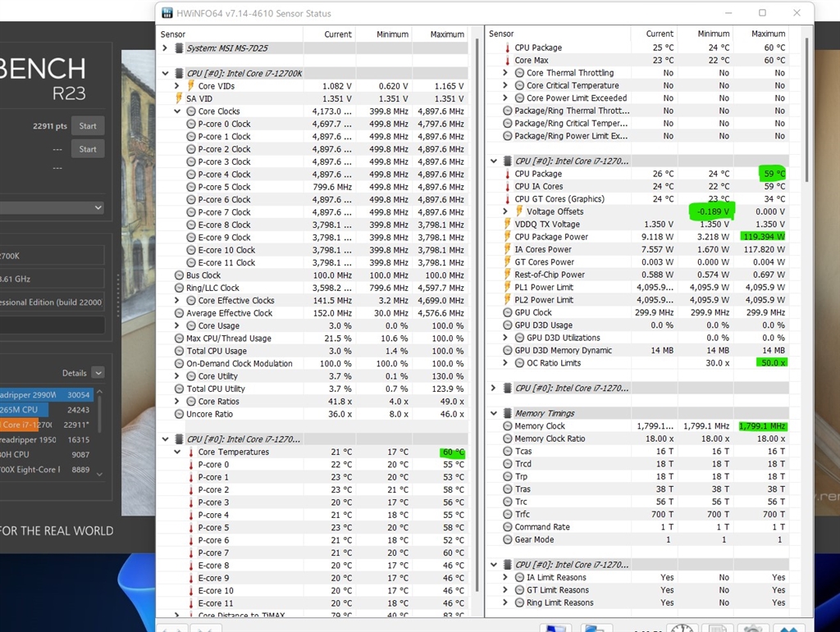Screen dimensions: 840x632
Task: Click lightning icon beside VDDQ TX Voltage
Action: (507, 224)
